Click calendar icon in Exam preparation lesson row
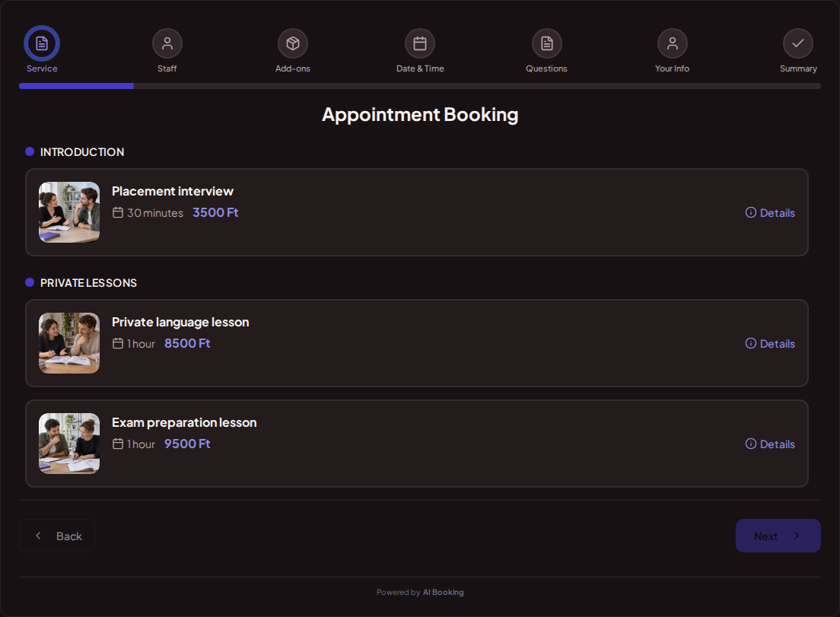Image resolution: width=840 pixels, height=617 pixels. pos(118,444)
